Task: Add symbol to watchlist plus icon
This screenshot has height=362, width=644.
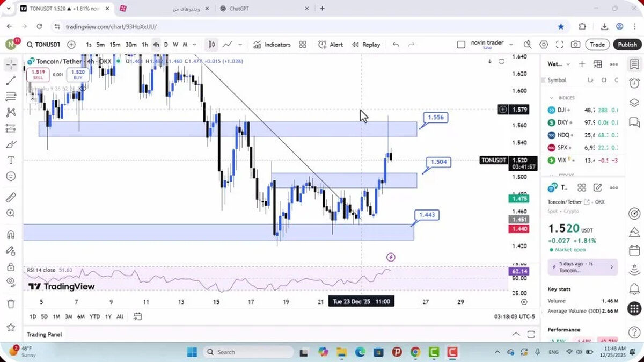Action: coord(582,64)
